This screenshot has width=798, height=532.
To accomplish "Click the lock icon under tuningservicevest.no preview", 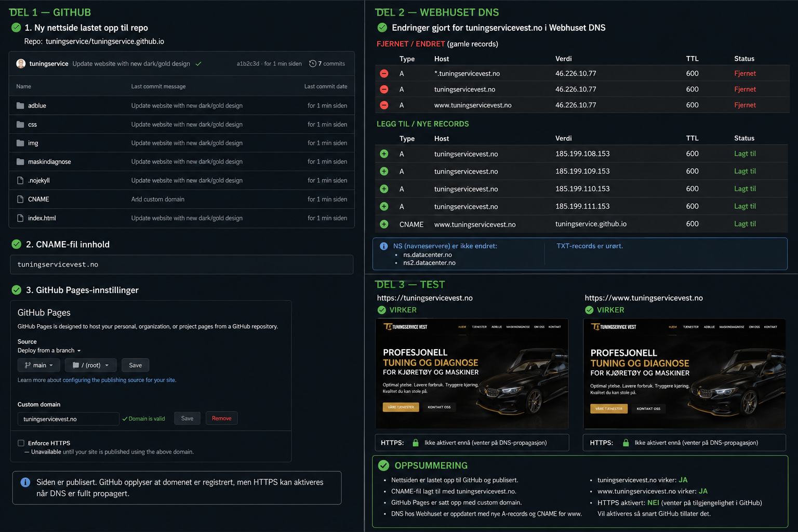I will click(416, 443).
